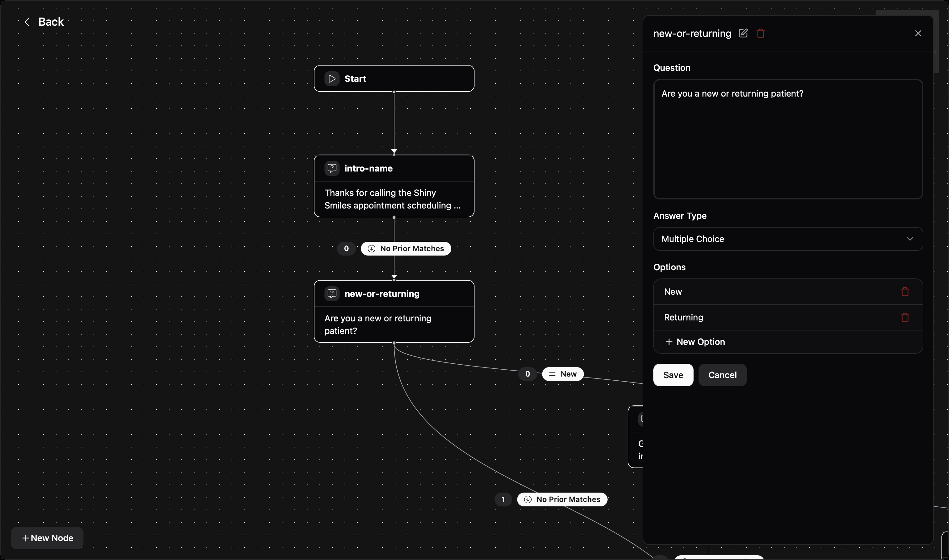The height and width of the screenshot is (560, 949).
Task: Click the edit pencil icon beside new-or-returning title
Action: pos(743,33)
